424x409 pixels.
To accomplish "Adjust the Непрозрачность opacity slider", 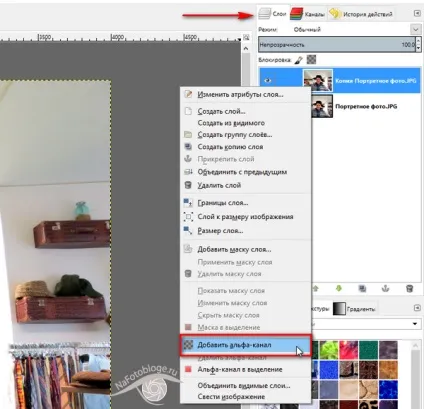I will point(337,44).
